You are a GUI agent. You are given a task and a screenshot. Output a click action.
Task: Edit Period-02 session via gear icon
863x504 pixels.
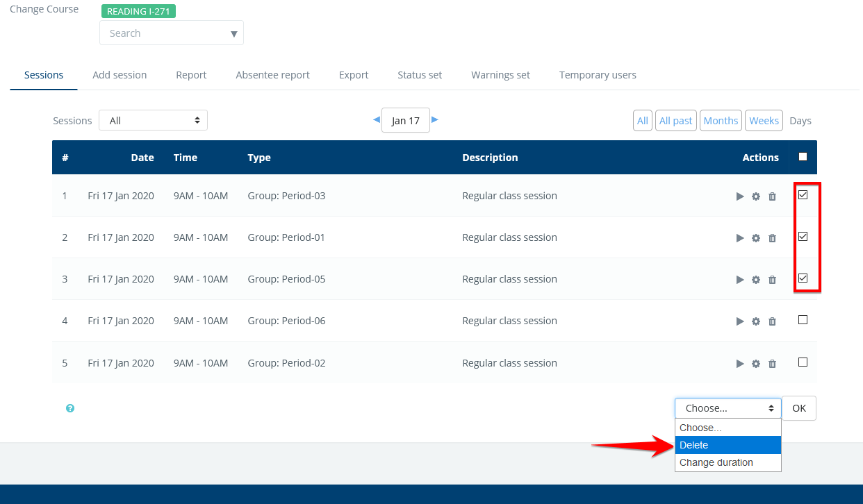[x=756, y=364]
